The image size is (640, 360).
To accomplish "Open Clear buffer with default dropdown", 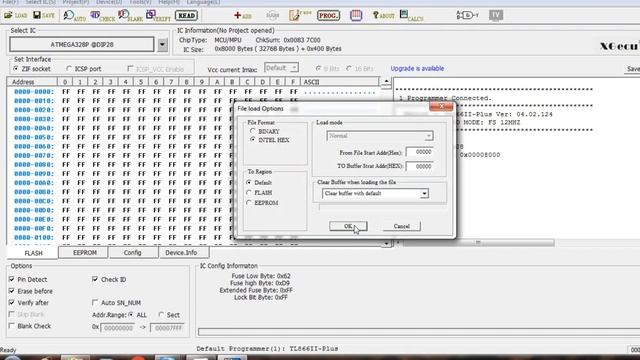I will (424, 193).
